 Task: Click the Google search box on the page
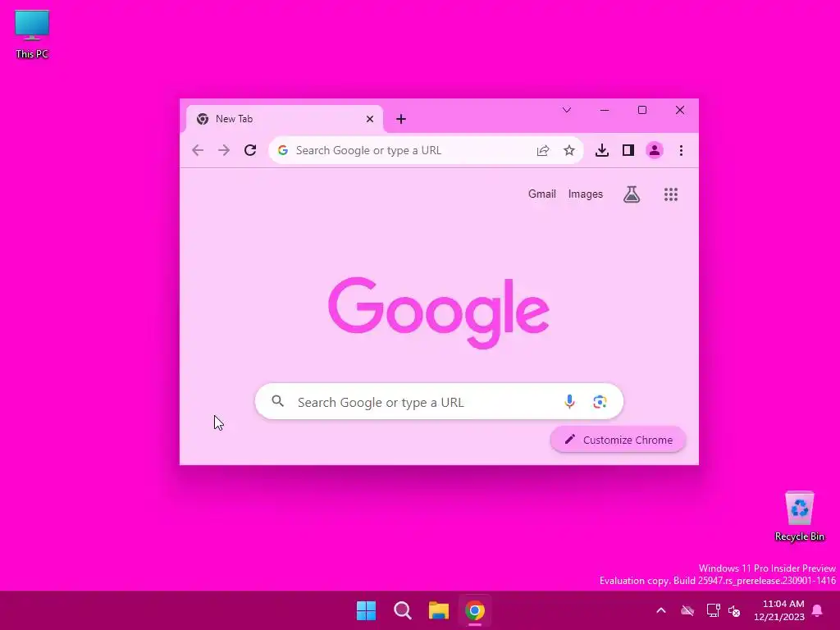[440, 401]
